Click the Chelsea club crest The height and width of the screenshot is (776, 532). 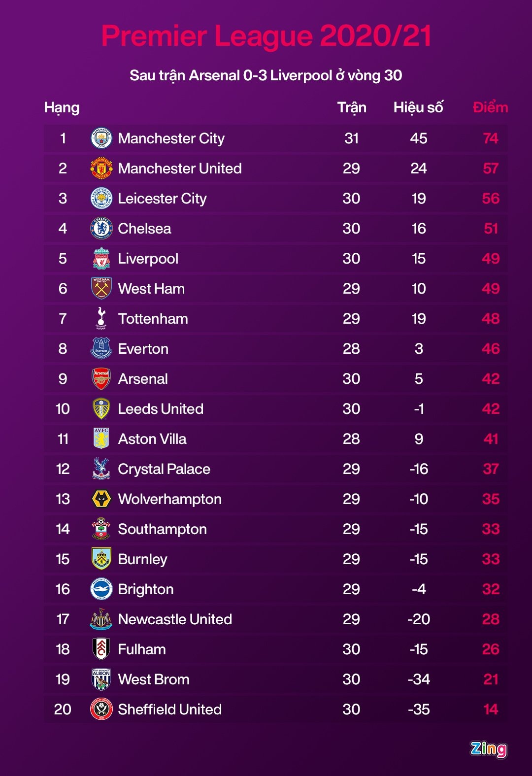[101, 229]
